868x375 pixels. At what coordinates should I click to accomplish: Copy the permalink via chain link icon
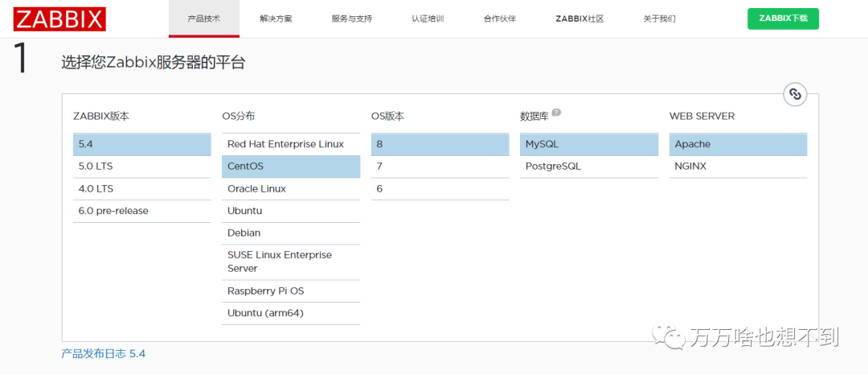click(x=795, y=94)
